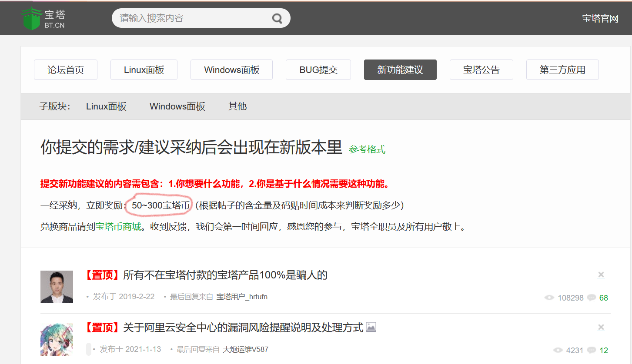Click anime avatar of the 2021-1-13 post
The height and width of the screenshot is (364, 632).
tap(57, 339)
